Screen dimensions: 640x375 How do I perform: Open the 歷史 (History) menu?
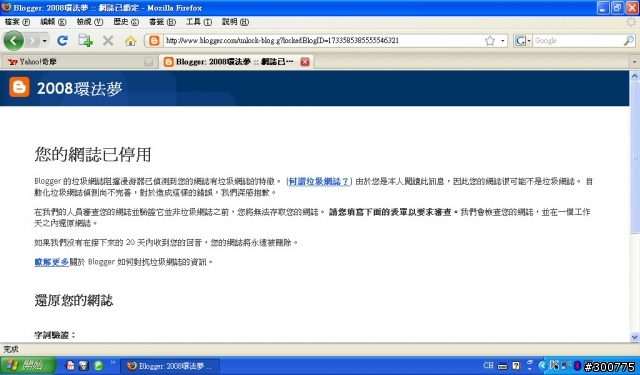click(x=126, y=22)
